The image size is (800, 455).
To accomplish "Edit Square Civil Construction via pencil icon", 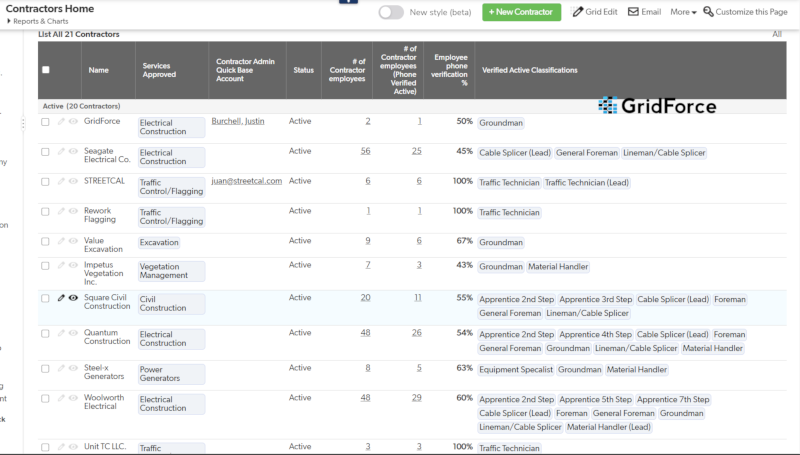I will (61, 298).
